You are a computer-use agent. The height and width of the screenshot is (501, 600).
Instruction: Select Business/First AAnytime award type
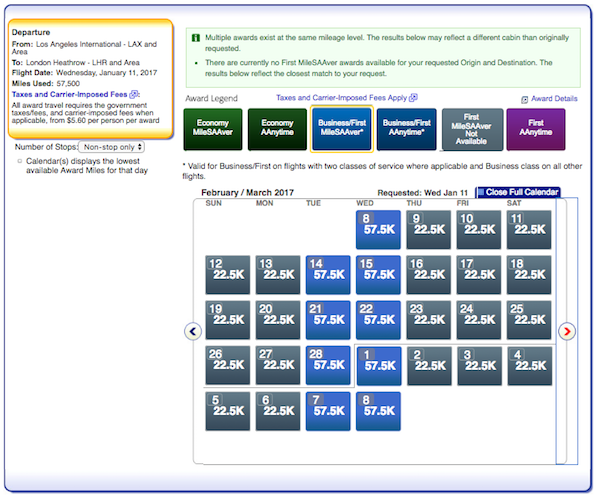[x=406, y=129]
